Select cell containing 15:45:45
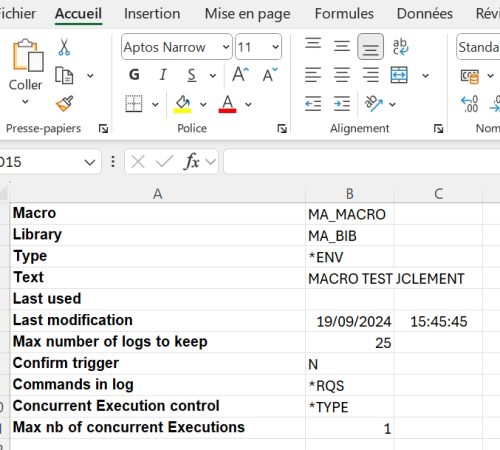The width and height of the screenshot is (500, 450). point(438,321)
